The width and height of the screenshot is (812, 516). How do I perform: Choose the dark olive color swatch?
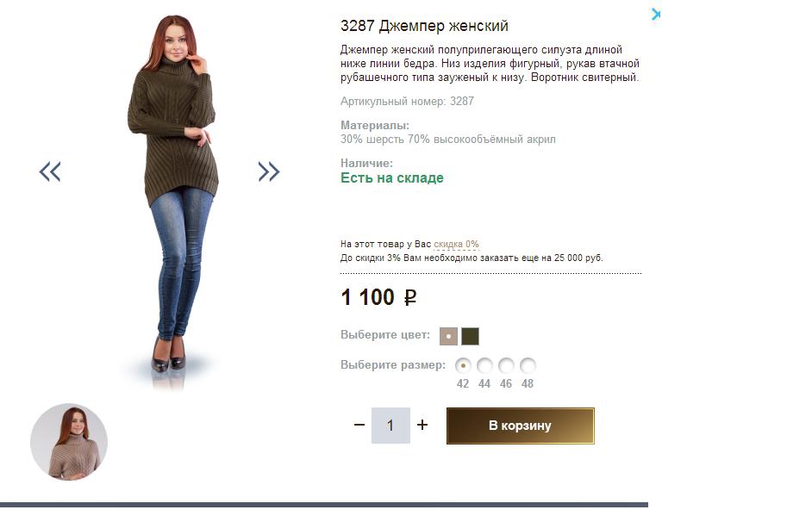(x=470, y=336)
